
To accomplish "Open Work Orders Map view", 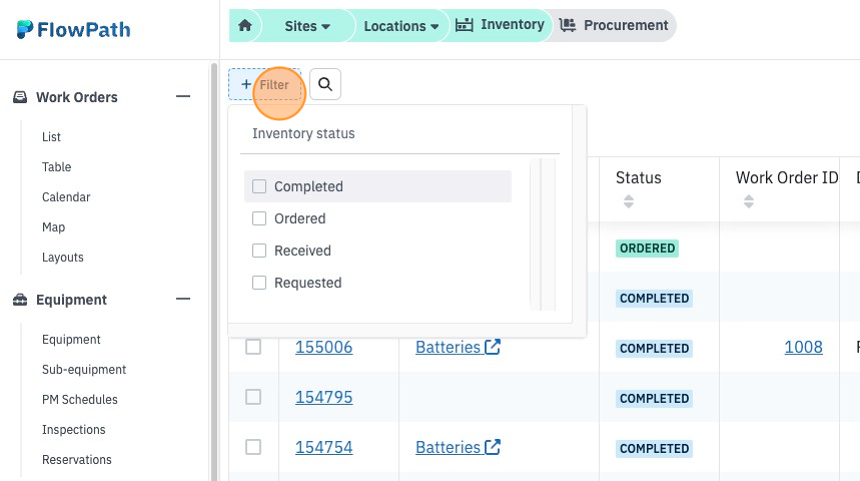I will point(53,227).
